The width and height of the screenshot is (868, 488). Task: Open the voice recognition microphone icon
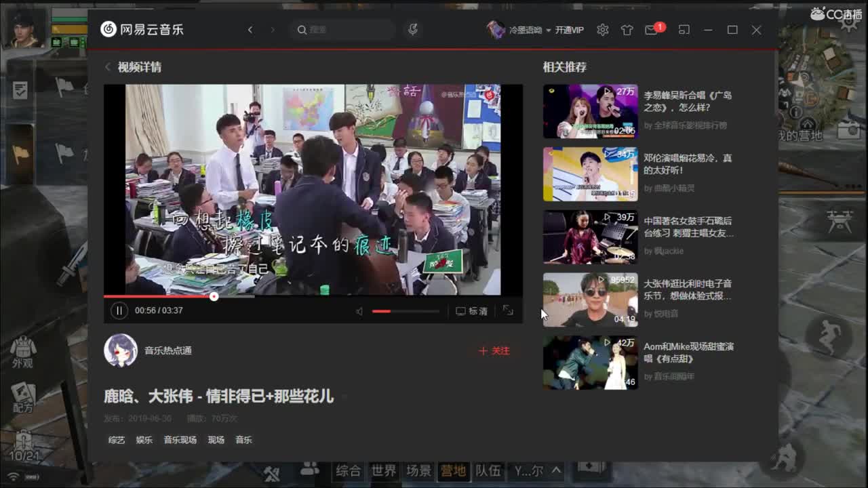pos(412,30)
